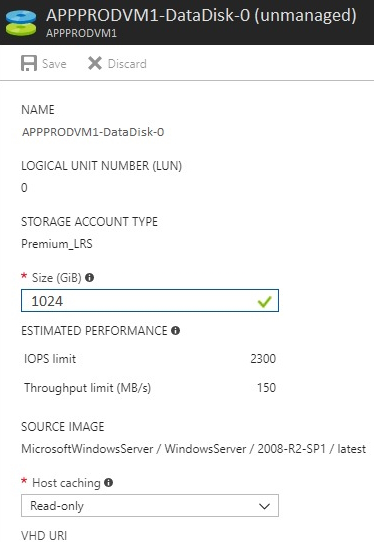The width and height of the screenshot is (374, 542).
Task: Click the Discard X icon
Action: 95,63
